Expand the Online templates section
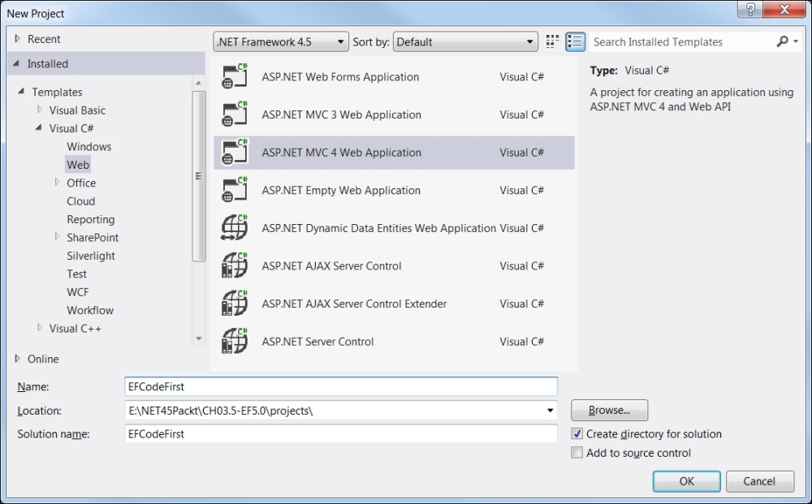This screenshot has width=812, height=504. tap(18, 359)
